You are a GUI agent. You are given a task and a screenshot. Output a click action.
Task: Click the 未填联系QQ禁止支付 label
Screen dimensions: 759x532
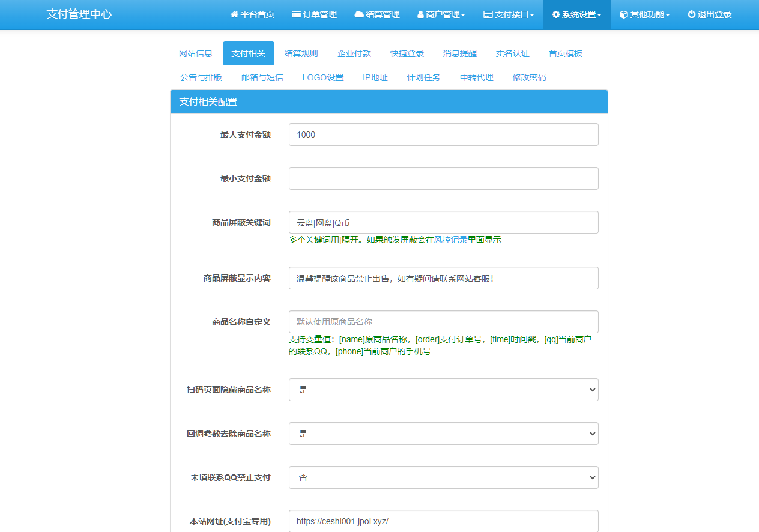click(231, 477)
